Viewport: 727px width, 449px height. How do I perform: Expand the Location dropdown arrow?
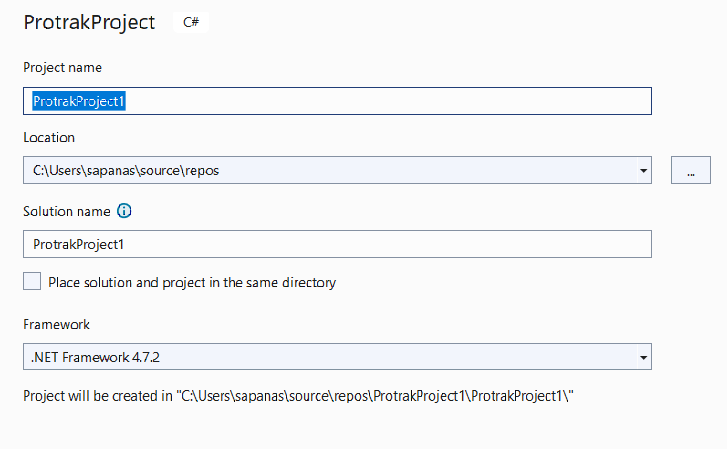(642, 171)
